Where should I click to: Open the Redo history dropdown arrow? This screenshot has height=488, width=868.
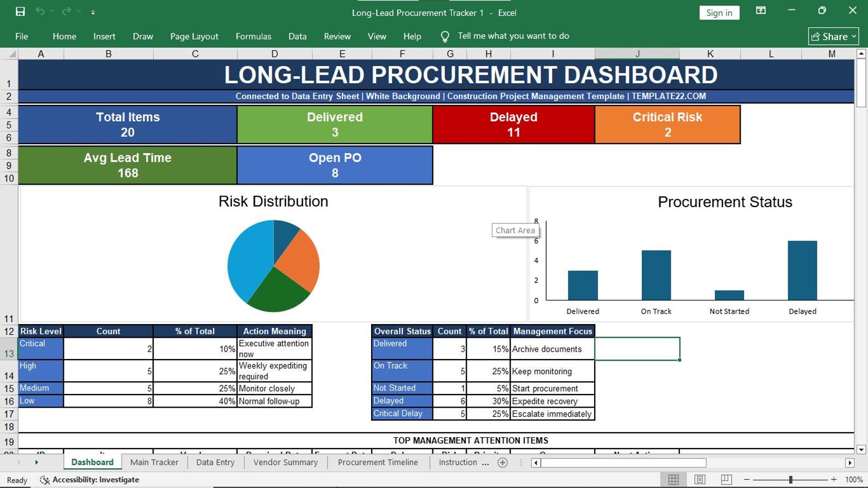pos(79,11)
